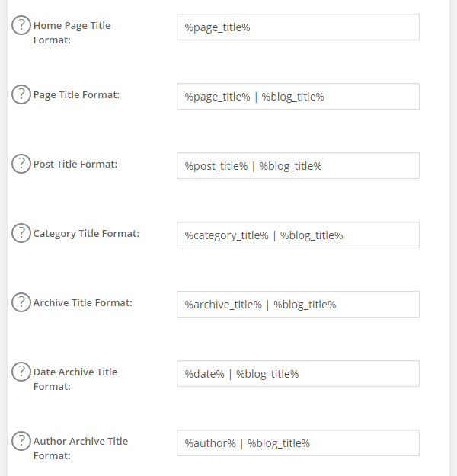457x476 pixels.
Task: Focus the Home Page Title Format field
Action: click(x=298, y=27)
